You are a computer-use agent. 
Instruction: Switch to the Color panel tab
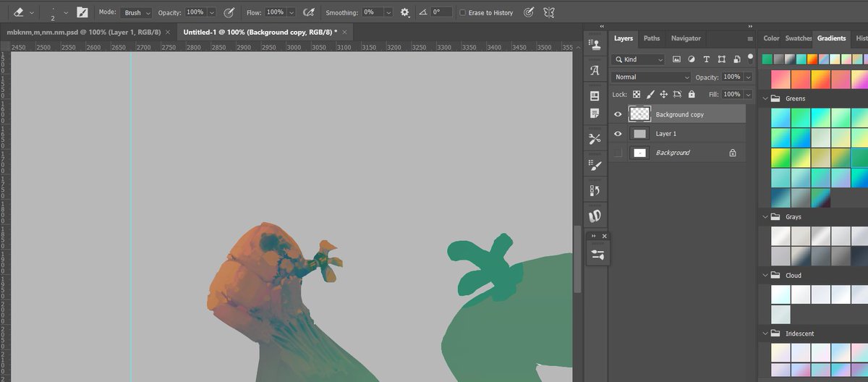coord(772,38)
